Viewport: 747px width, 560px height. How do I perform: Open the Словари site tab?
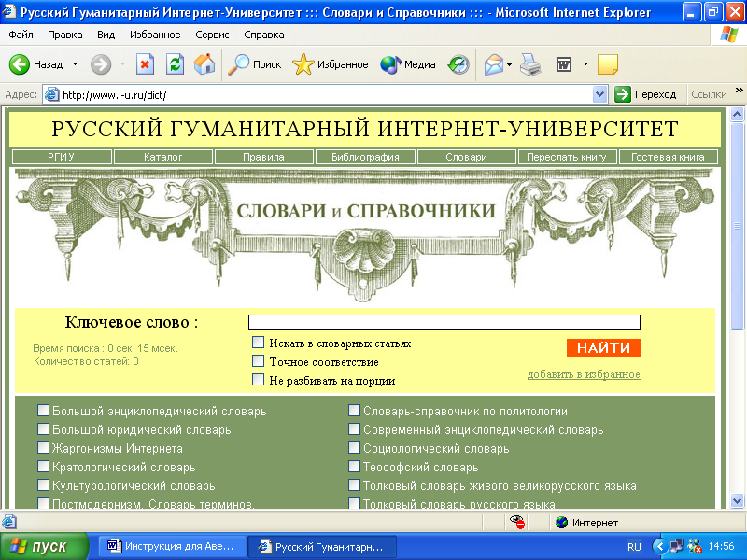pos(466,157)
